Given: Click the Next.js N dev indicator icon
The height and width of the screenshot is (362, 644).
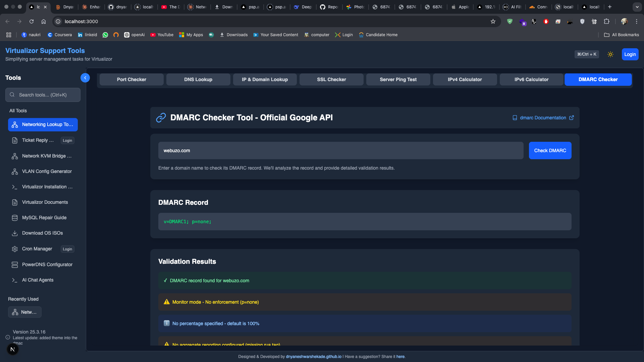Looking at the screenshot, I should click(x=13, y=349).
